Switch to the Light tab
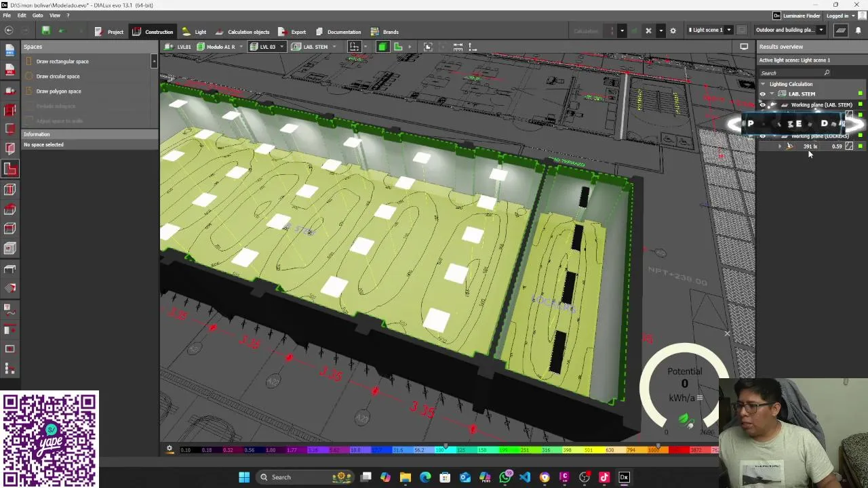This screenshot has height=488, width=868. [195, 31]
